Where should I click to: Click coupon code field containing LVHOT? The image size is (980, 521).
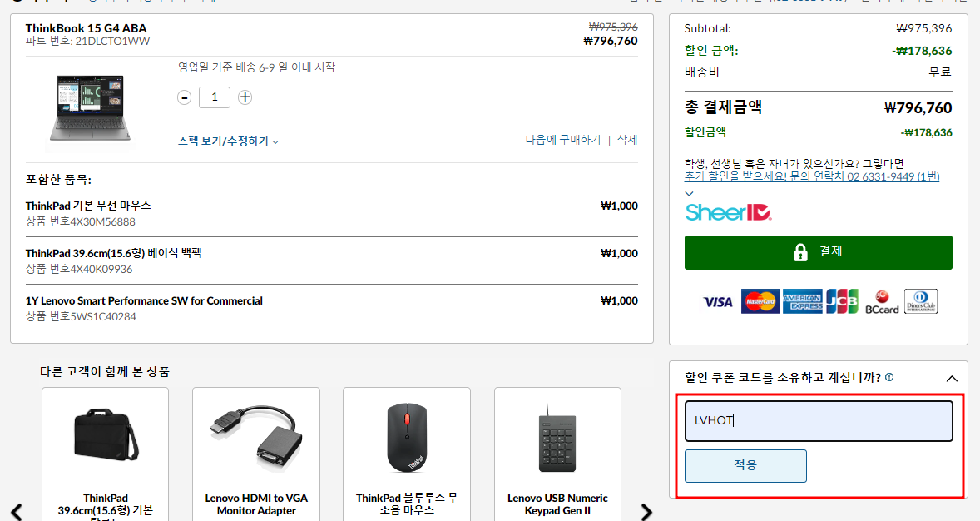pyautogui.click(x=818, y=421)
